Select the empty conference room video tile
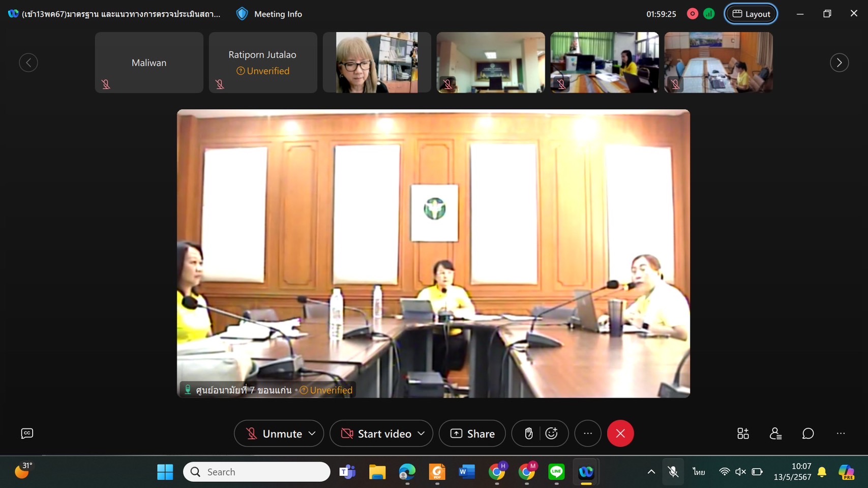Image resolution: width=868 pixels, height=488 pixels. (x=491, y=63)
